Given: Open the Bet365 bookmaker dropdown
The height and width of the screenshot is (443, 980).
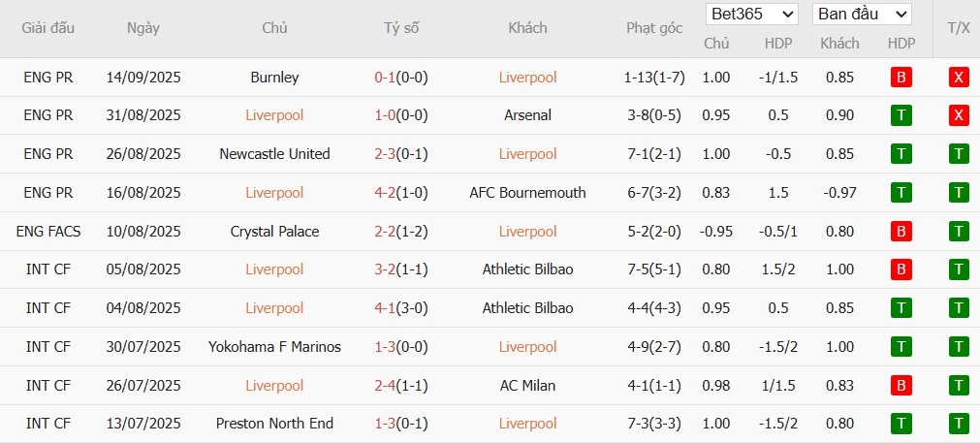Looking at the screenshot, I should (x=752, y=14).
